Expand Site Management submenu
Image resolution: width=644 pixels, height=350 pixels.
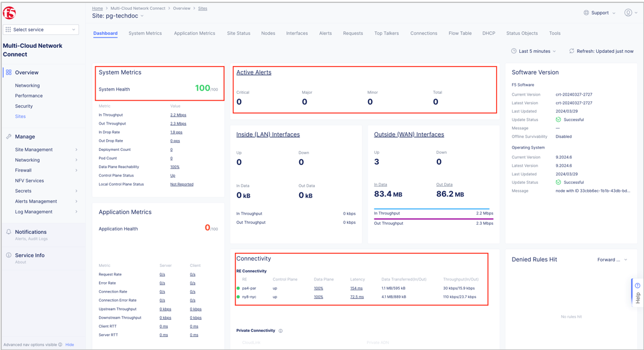click(x=76, y=150)
